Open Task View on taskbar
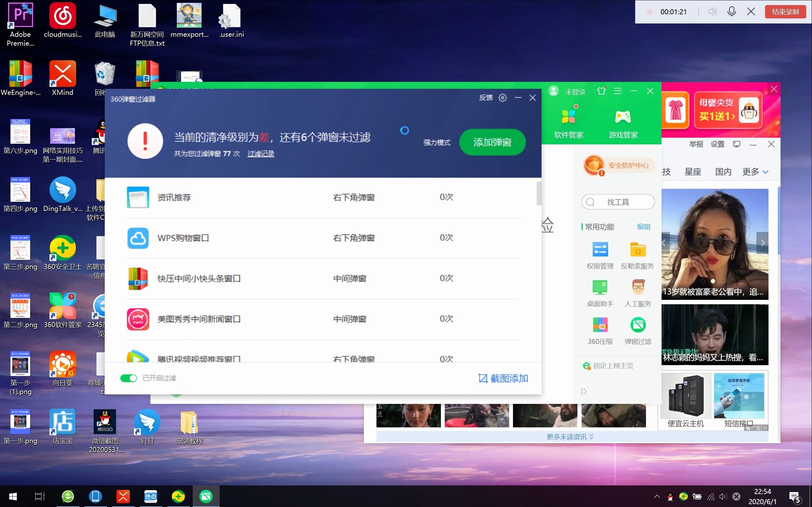 coord(40,496)
